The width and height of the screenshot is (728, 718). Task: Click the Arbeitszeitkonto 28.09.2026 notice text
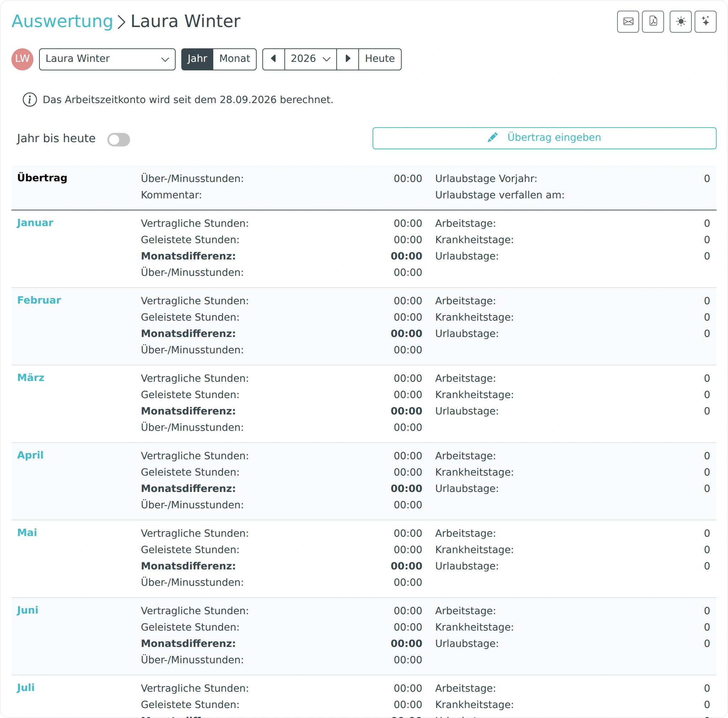[x=188, y=100]
